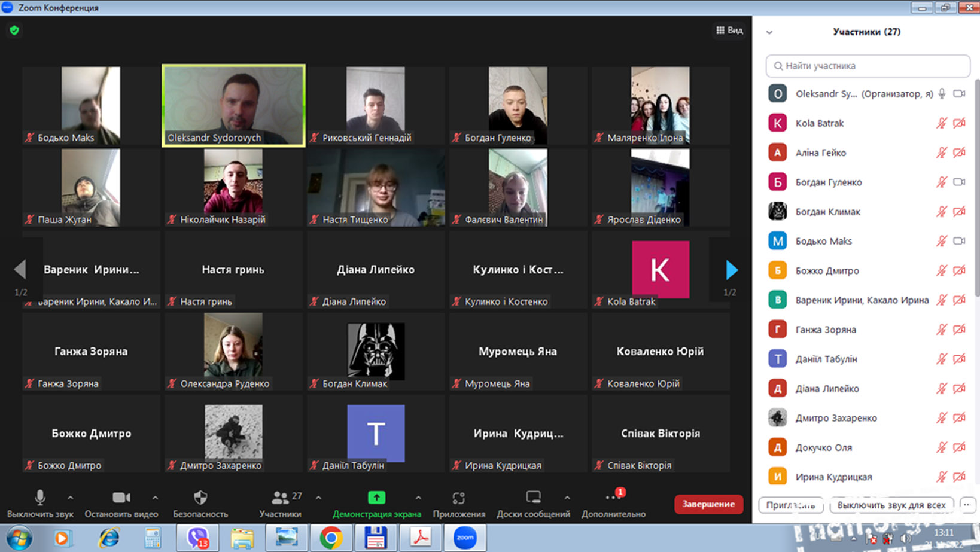Open the Apps (Приложения) icon

[459, 498]
